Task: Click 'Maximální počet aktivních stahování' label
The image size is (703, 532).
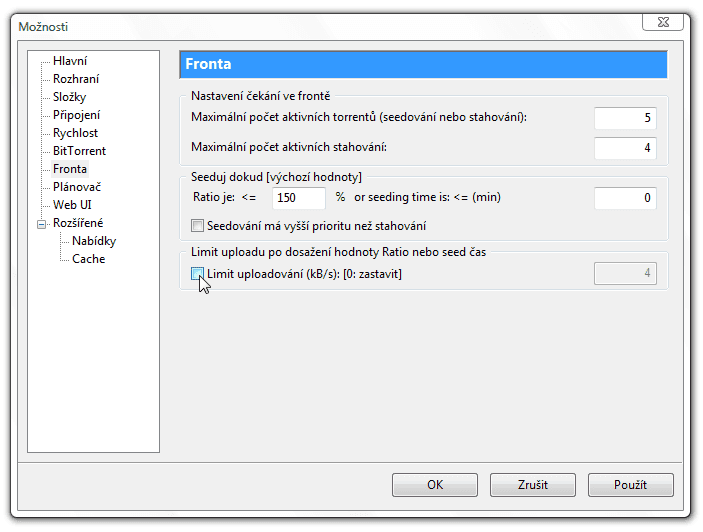Action: coord(289,147)
